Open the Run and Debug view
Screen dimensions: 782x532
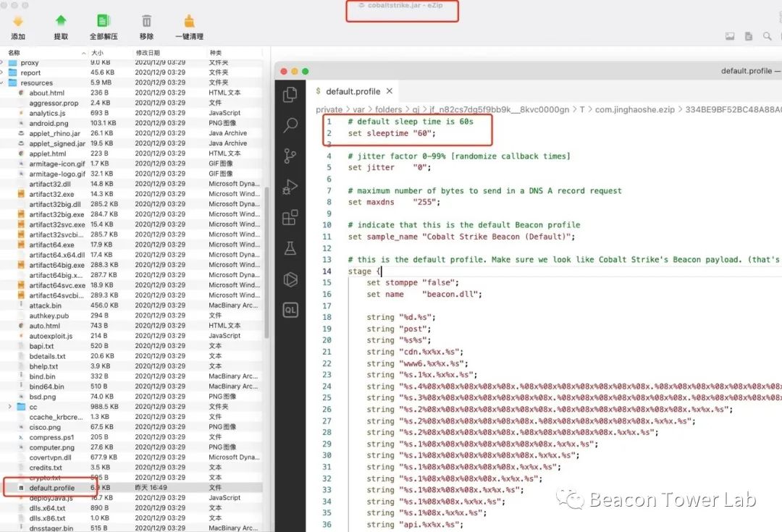point(290,187)
